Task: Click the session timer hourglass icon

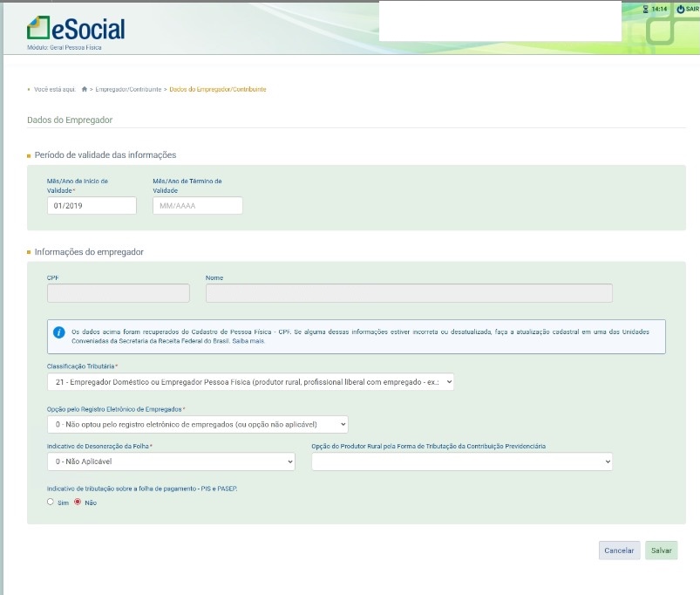Action: [x=645, y=9]
